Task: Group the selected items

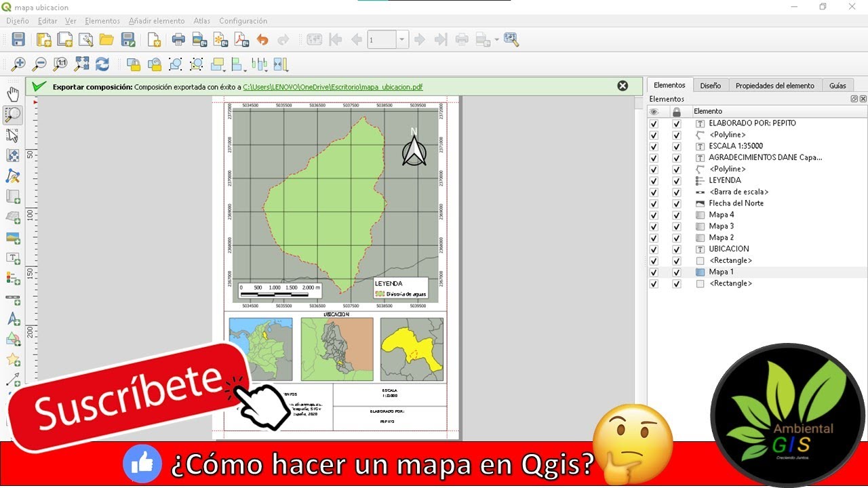Action: pyautogui.click(x=176, y=64)
